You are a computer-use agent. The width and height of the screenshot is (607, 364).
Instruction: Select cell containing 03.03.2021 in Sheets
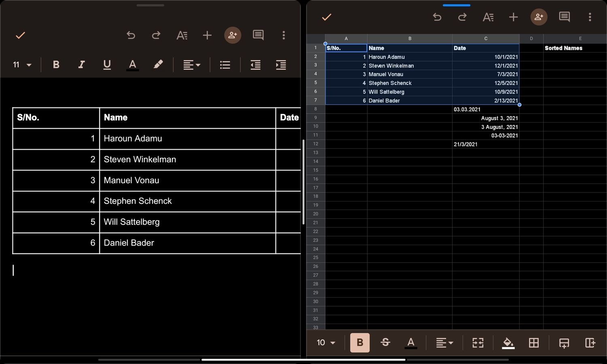[486, 109]
